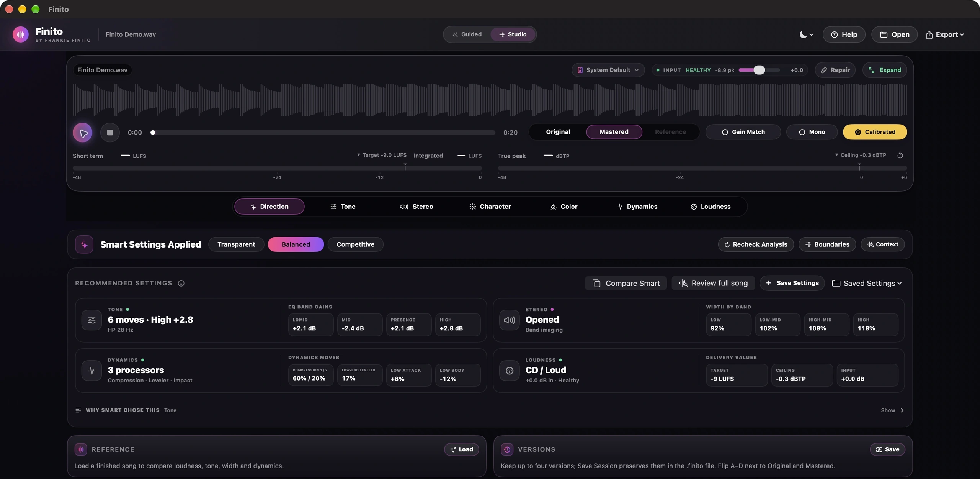Click the Reference panel waveform icon
980x479 pixels.
81,449
